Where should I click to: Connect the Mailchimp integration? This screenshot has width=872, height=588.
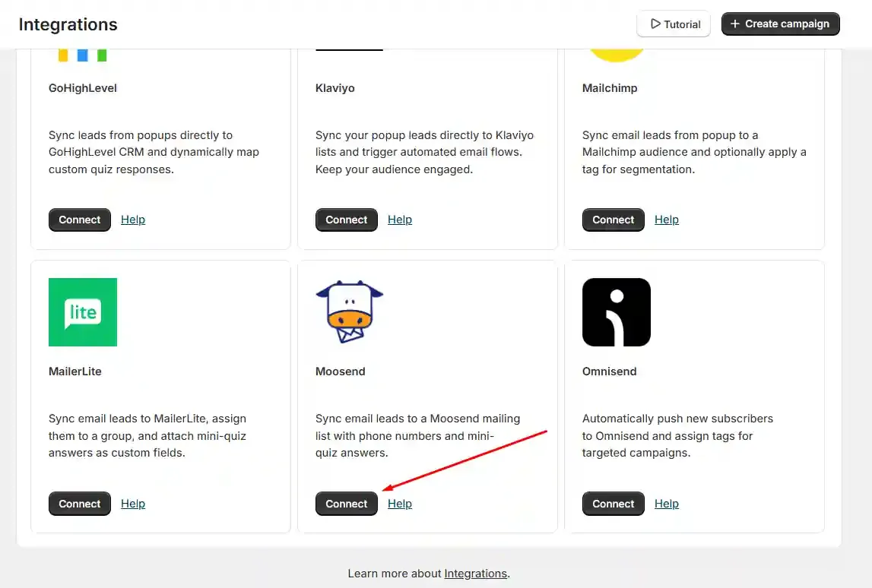tap(614, 220)
